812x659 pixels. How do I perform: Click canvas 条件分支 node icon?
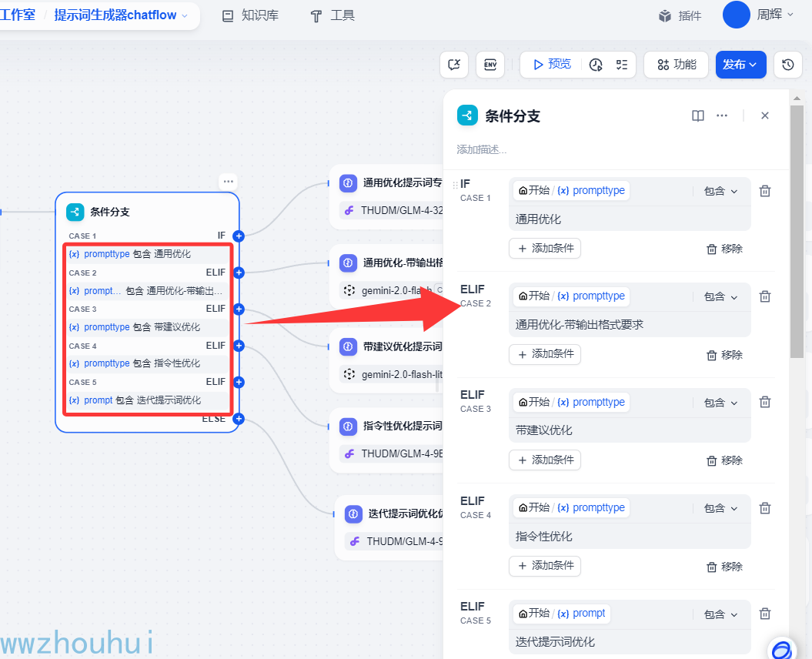pos(75,212)
